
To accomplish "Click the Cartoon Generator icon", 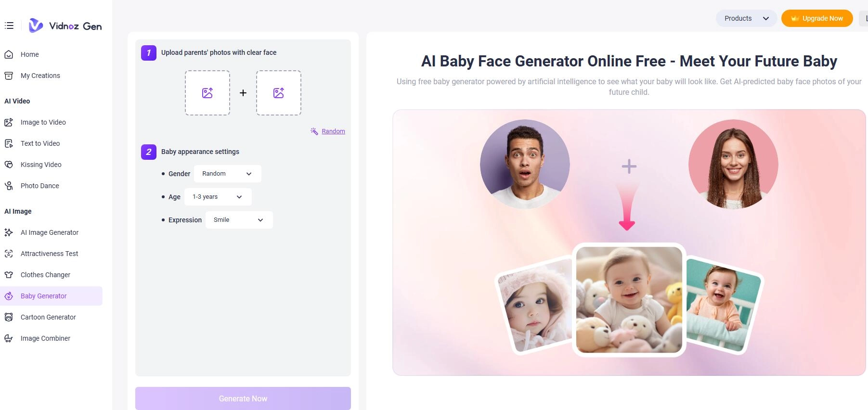I will click(9, 317).
